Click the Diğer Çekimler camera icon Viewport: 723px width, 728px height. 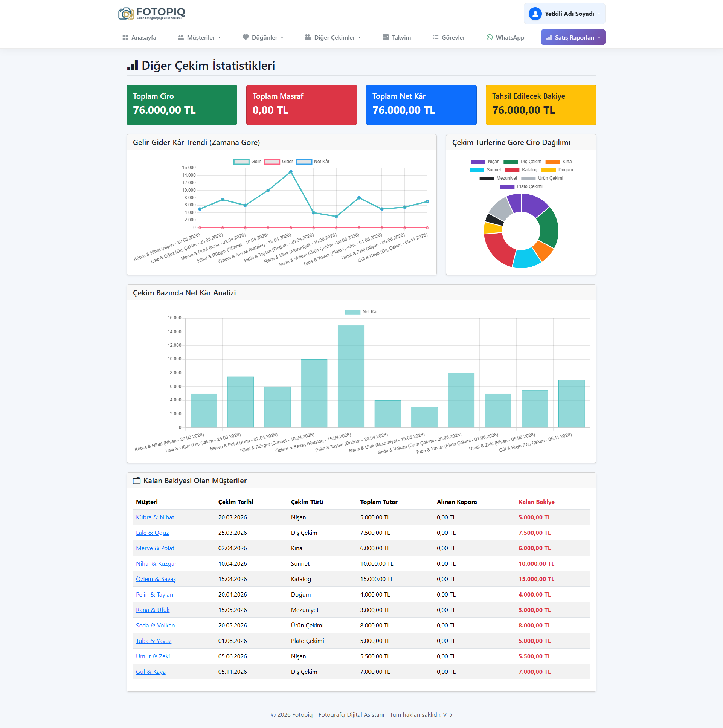tap(308, 37)
